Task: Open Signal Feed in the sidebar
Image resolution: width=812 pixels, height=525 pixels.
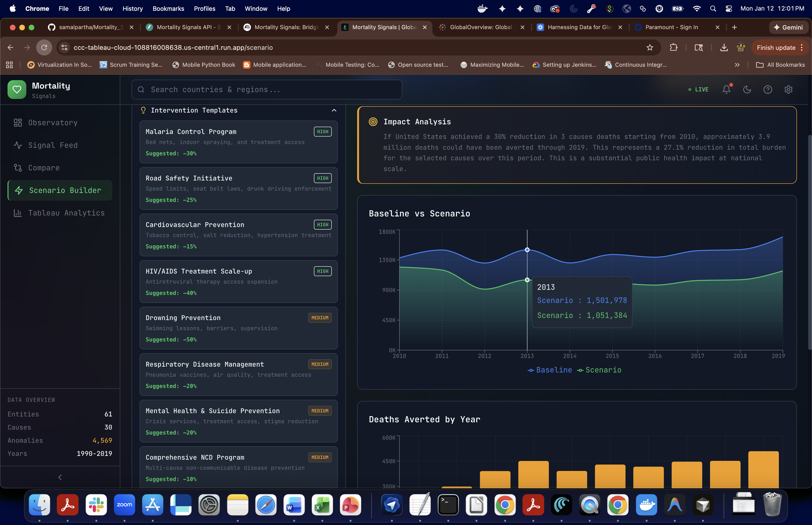Action: click(x=53, y=145)
